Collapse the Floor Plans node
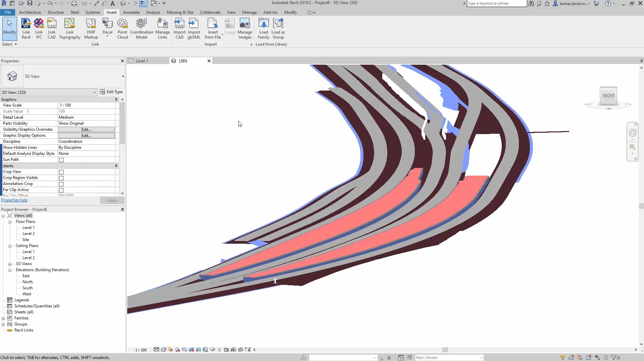Screen dimensions: 644x361 [x=10, y=222]
